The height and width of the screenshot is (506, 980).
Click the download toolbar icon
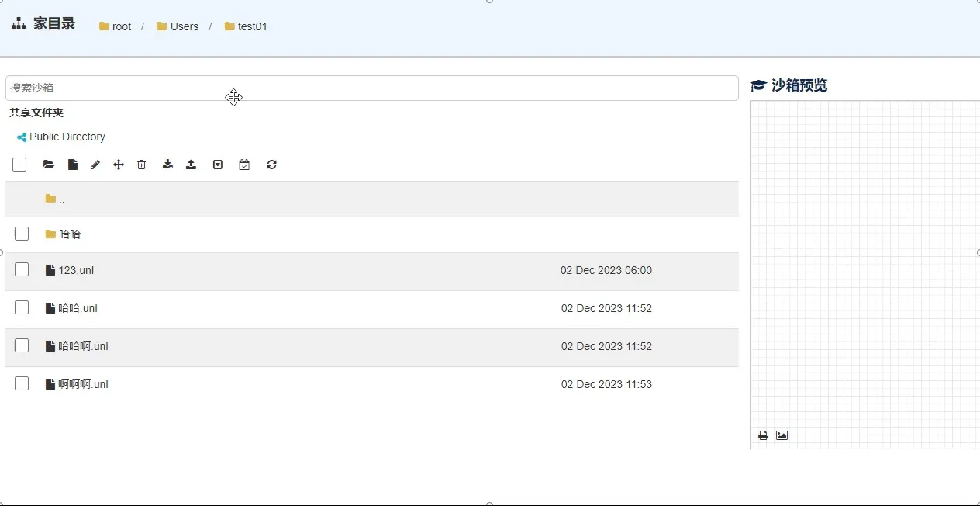tap(167, 165)
